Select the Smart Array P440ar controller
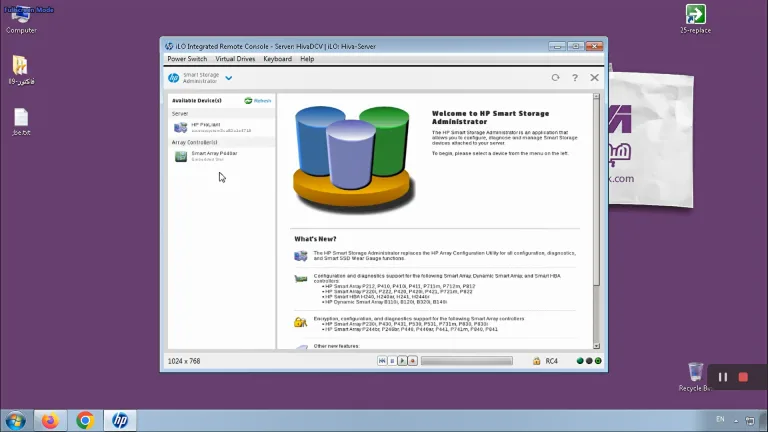This screenshot has width=768, height=432. 221,156
